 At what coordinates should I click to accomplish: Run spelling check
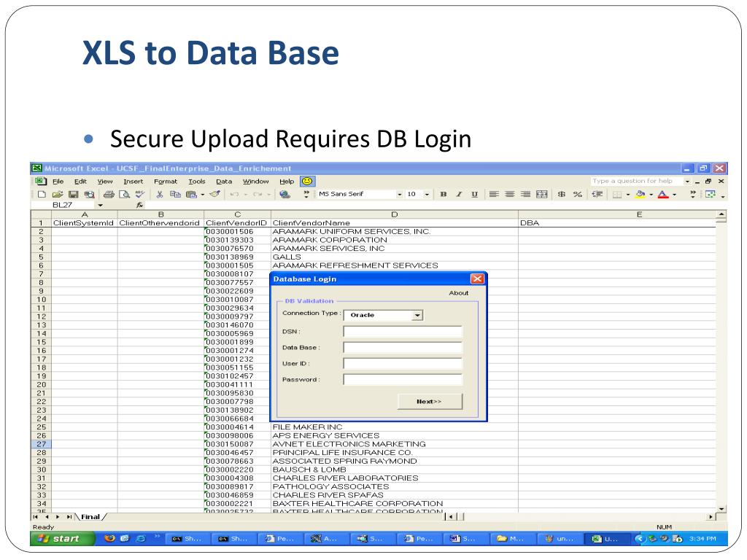(x=139, y=194)
